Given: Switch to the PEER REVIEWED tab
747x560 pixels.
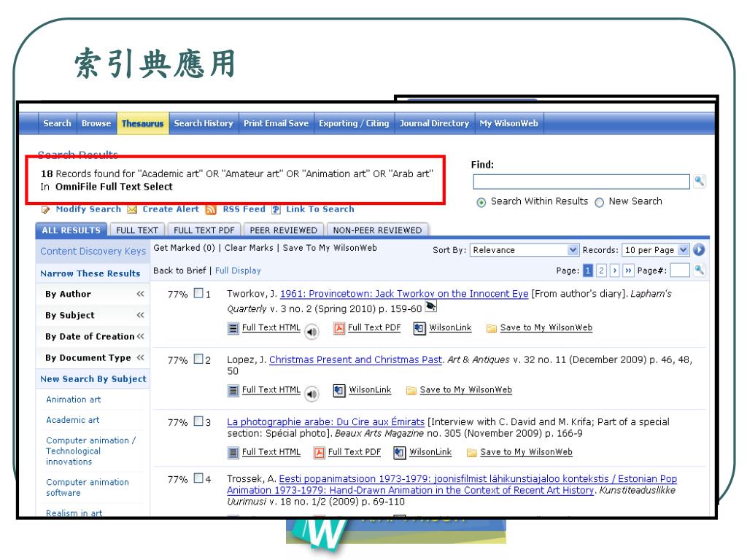Looking at the screenshot, I should [x=284, y=230].
